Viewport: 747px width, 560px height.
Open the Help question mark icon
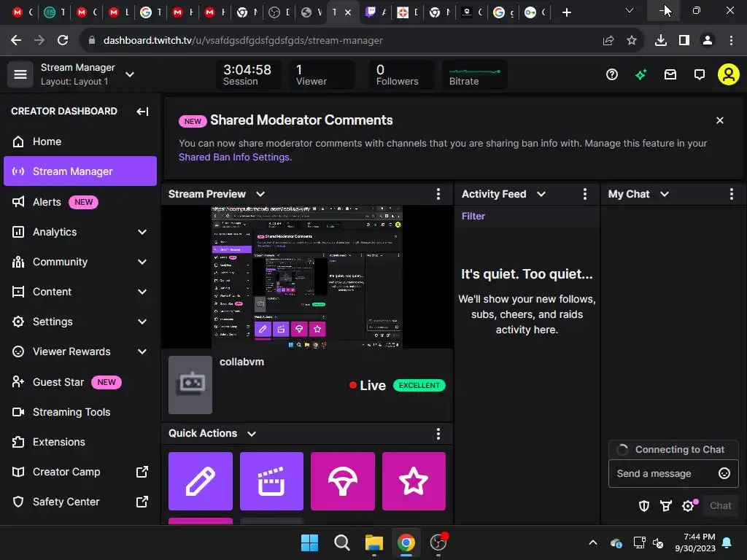[612, 75]
